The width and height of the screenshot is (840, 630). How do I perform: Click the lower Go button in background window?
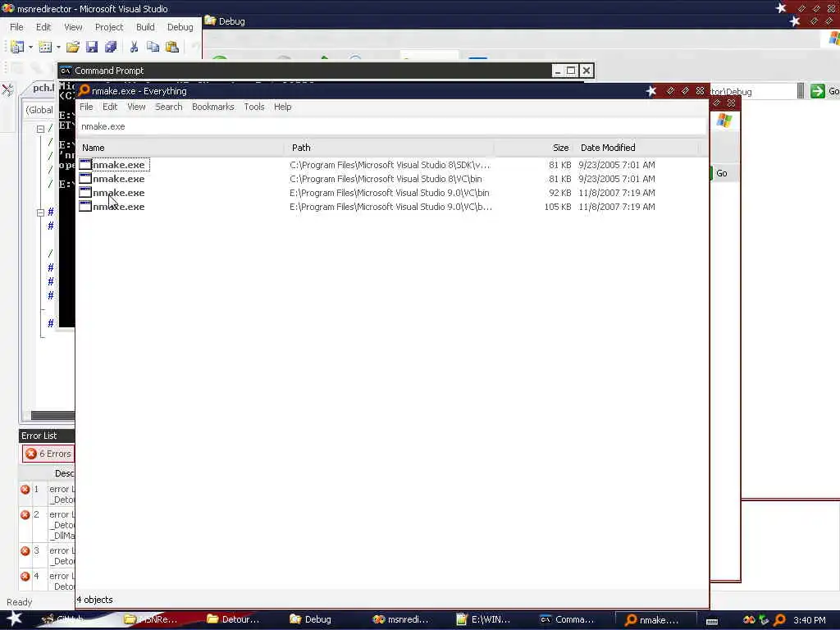(x=720, y=173)
